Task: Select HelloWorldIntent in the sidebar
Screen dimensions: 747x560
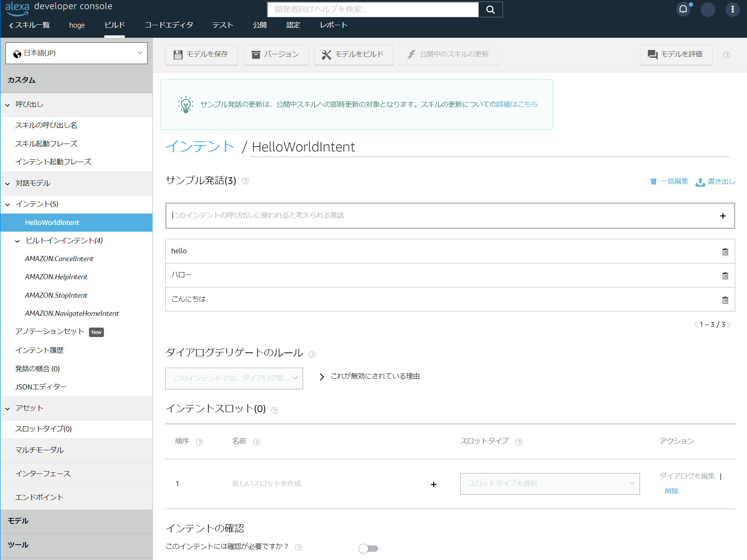Action: pyautogui.click(x=76, y=223)
